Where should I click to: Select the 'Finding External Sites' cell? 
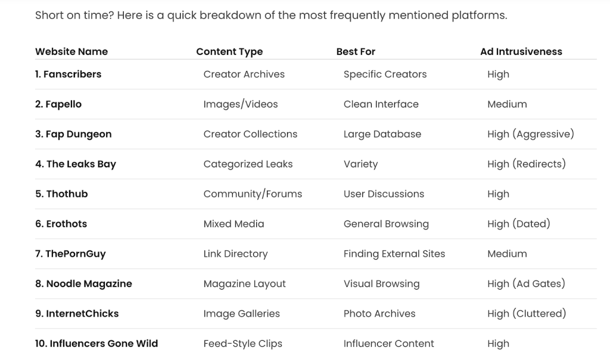[x=394, y=254]
